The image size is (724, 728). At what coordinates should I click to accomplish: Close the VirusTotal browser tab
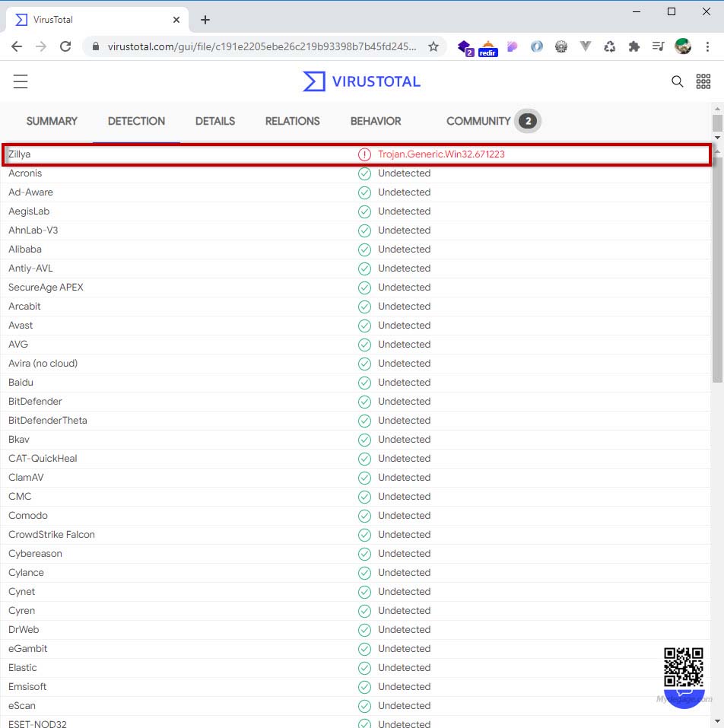176,20
